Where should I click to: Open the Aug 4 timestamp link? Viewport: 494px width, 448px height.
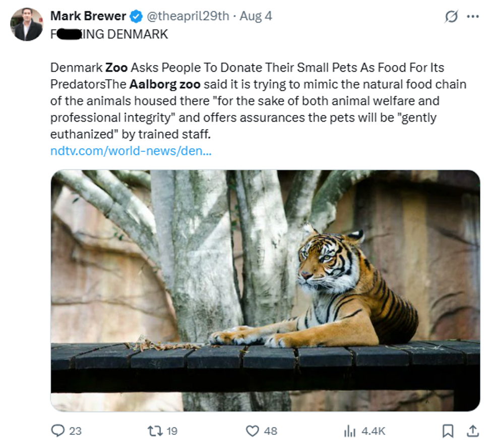coord(256,16)
